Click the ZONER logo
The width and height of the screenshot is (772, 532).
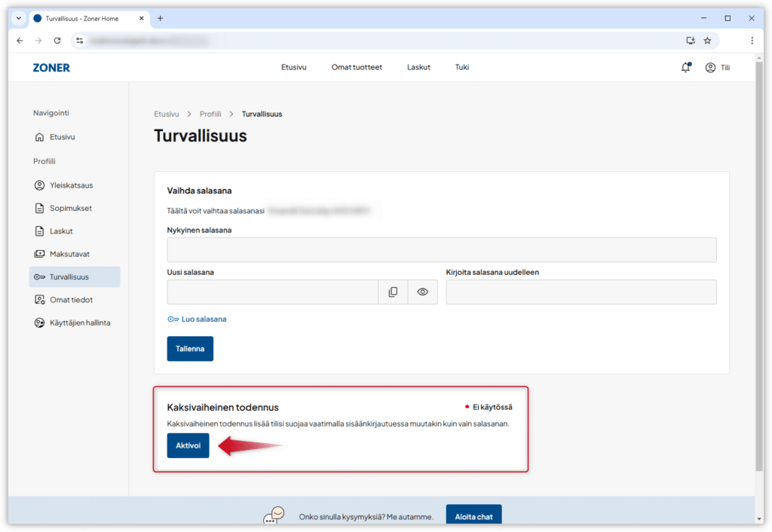(51, 67)
